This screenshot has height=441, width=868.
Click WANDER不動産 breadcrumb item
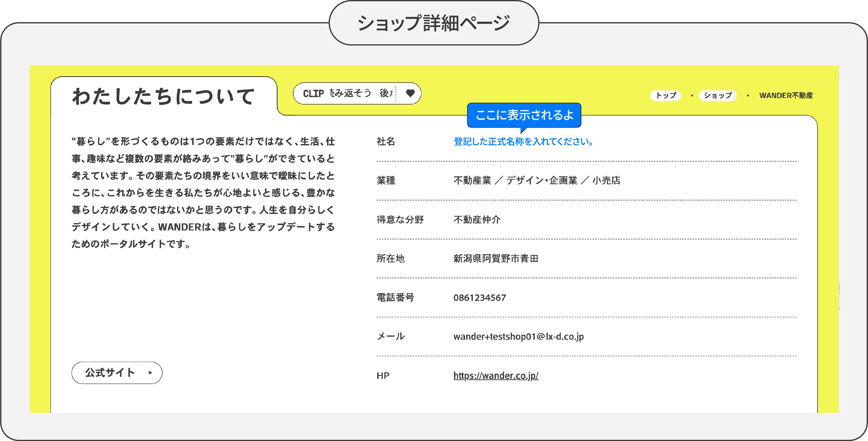(786, 95)
